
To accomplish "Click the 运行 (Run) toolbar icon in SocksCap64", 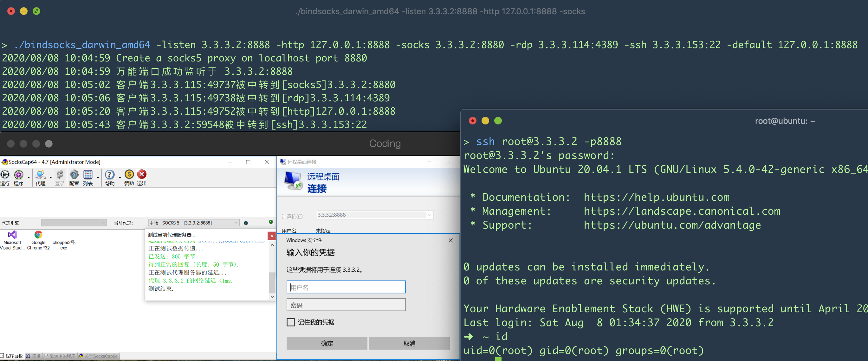I will pos(5,174).
